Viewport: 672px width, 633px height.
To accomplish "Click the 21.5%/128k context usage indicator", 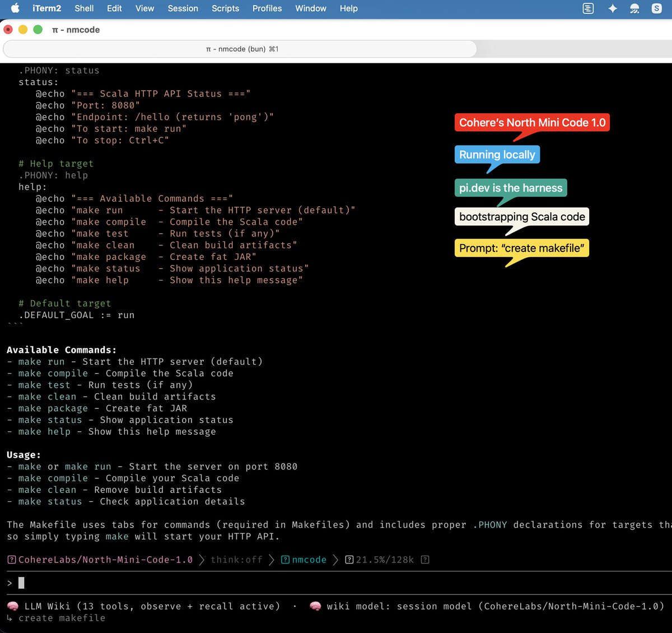I will (x=385, y=560).
